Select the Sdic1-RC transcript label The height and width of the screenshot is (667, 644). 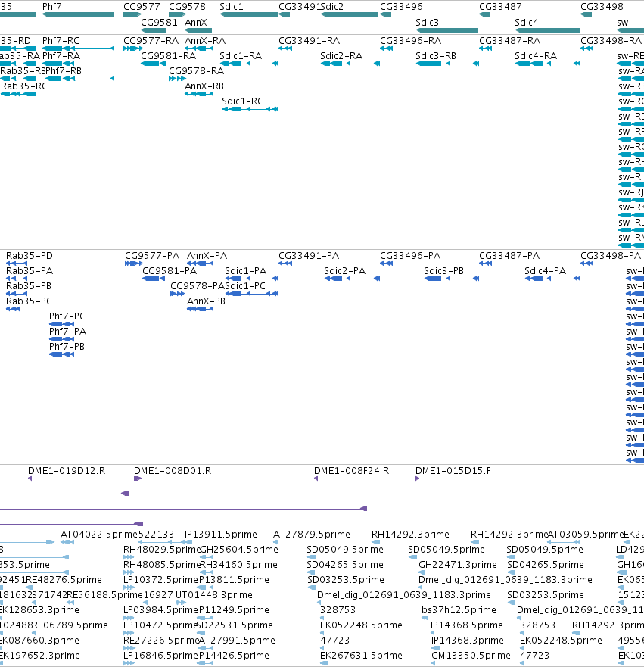(x=242, y=101)
